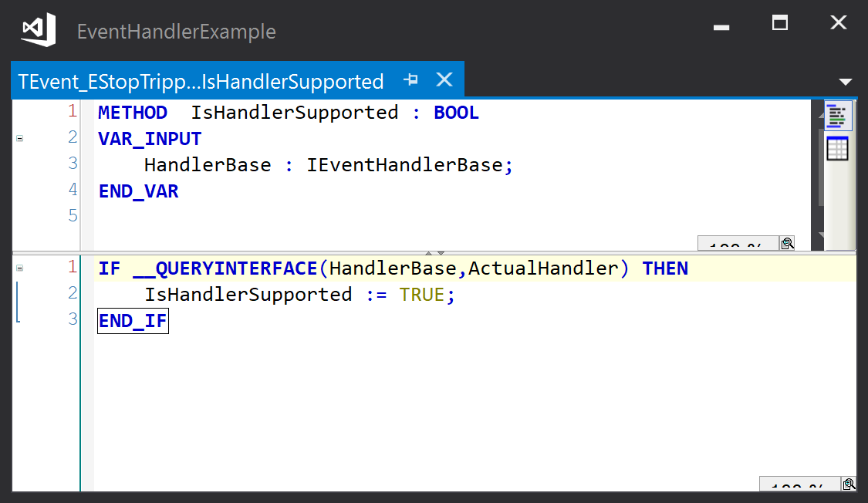Click the Visual Studio logo icon

pyautogui.click(x=39, y=31)
